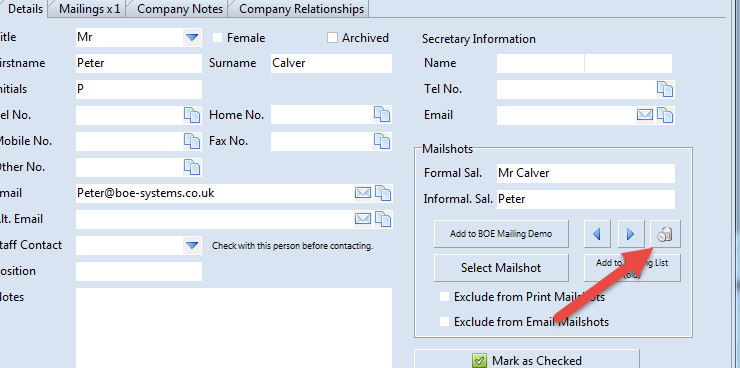
Task: Switch to the Details tab
Action: (x=25, y=9)
